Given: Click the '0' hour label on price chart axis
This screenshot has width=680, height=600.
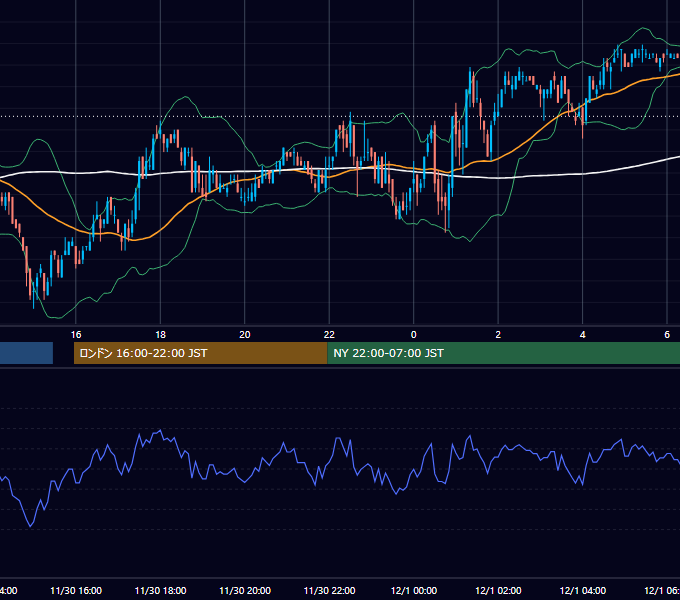Looking at the screenshot, I should pos(414,334).
